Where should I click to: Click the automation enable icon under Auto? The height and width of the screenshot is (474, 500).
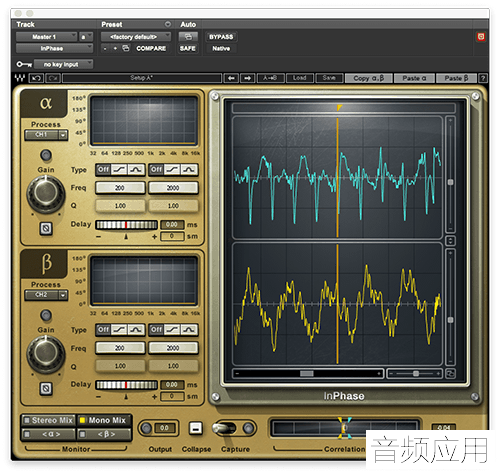pyautogui.click(x=188, y=37)
